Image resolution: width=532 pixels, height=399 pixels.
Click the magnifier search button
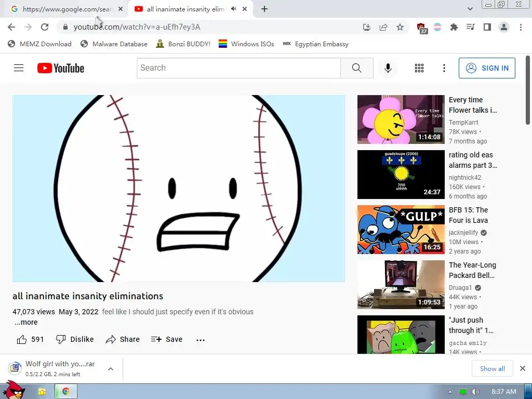[357, 68]
